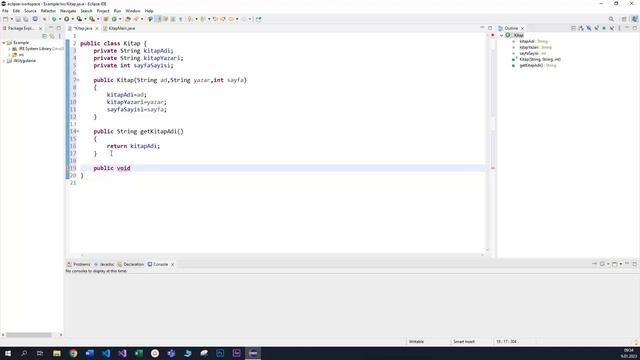
Task: Switch to the Problems tab
Action: (x=79, y=264)
